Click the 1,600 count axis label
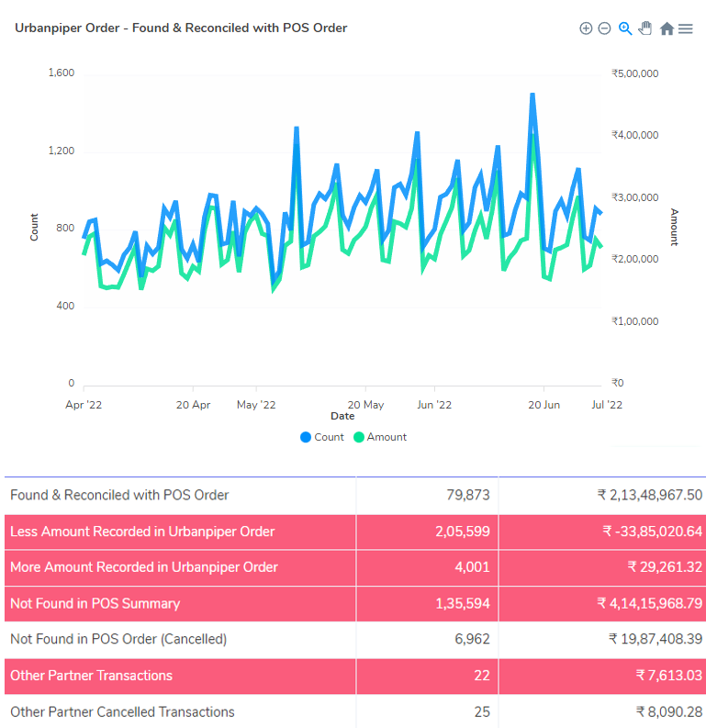The image size is (706, 728). pyautogui.click(x=62, y=73)
